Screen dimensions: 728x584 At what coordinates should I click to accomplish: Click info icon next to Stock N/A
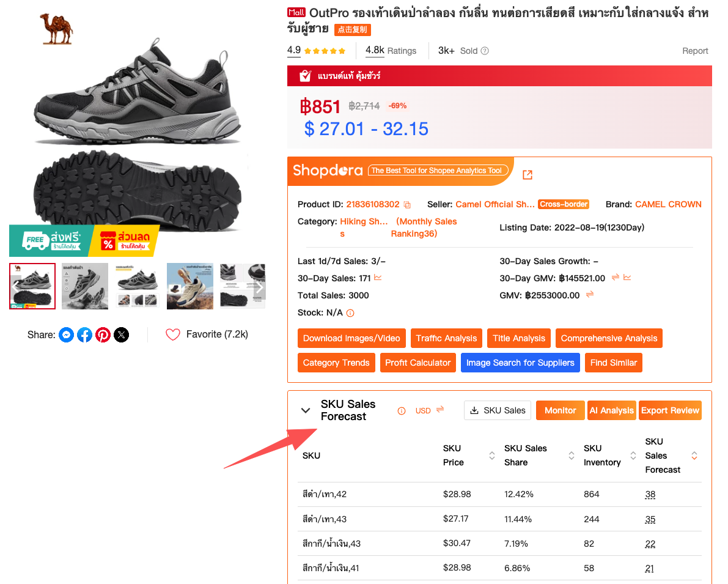coord(350,313)
